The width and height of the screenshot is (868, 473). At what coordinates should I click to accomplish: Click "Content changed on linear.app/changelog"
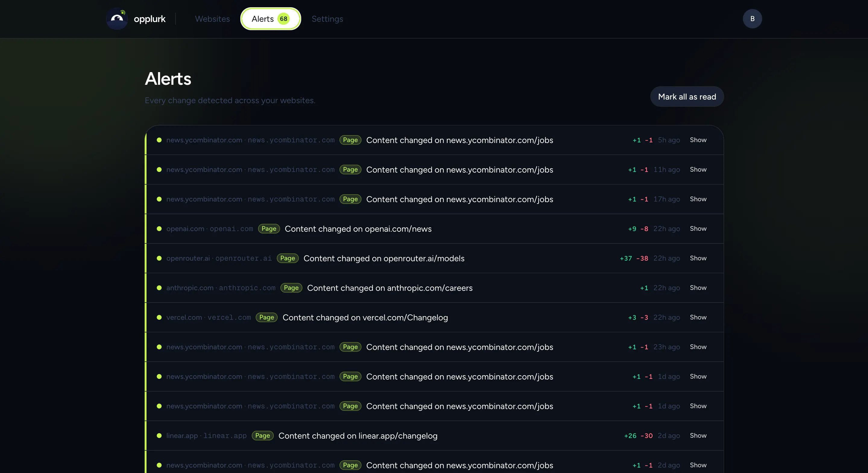(358, 436)
